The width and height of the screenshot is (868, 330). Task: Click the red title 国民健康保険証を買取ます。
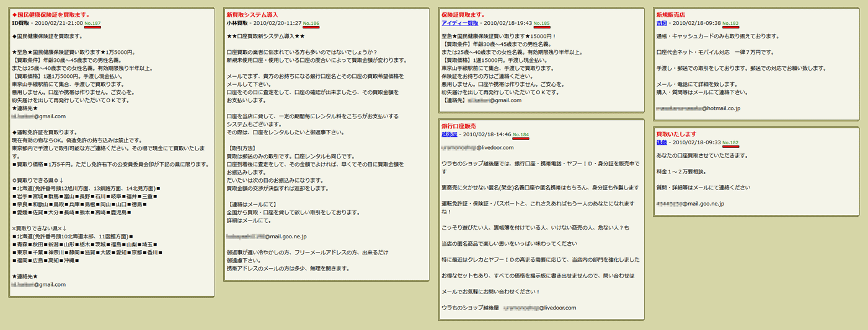point(52,14)
